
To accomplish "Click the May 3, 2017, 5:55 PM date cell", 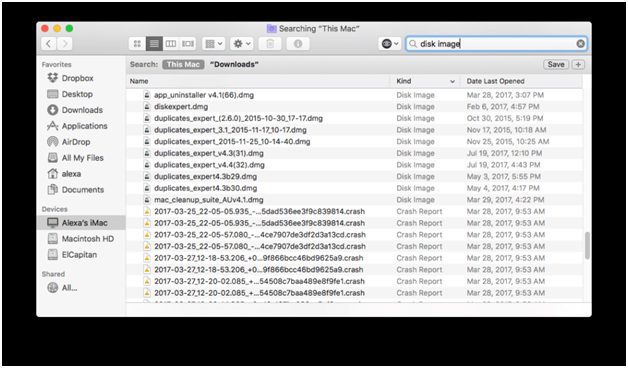I will coord(503,176).
